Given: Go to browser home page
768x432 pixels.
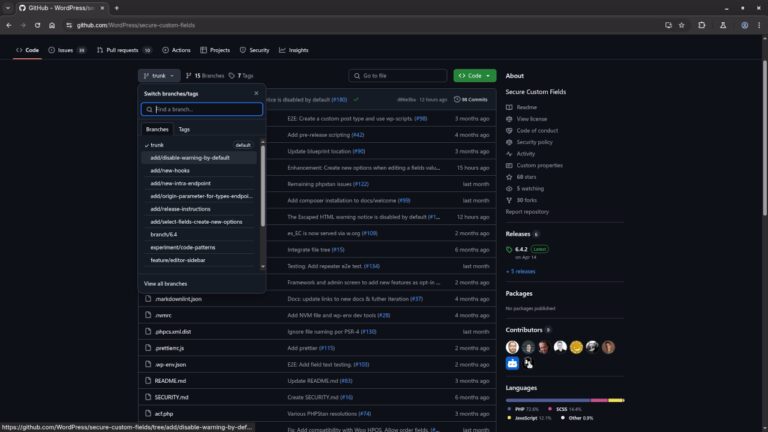Looking at the screenshot, I should tap(52, 25).
